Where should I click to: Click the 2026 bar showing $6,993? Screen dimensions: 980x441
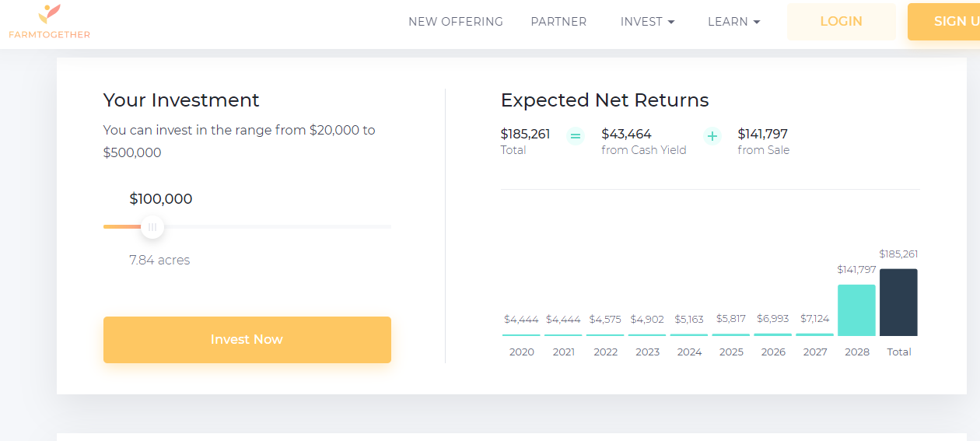click(x=772, y=334)
